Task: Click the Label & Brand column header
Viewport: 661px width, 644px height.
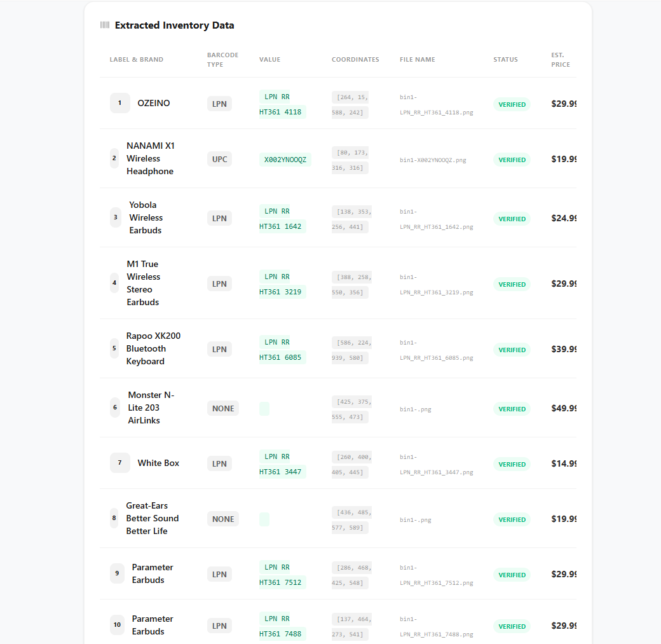Action: (x=136, y=60)
